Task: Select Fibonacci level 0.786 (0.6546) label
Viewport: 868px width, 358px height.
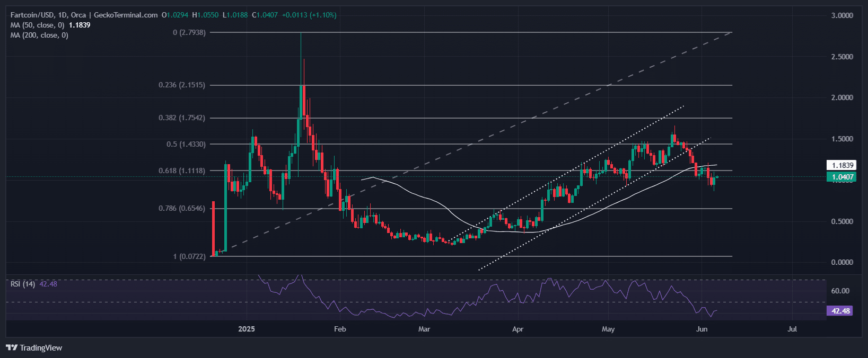Action: tap(182, 208)
